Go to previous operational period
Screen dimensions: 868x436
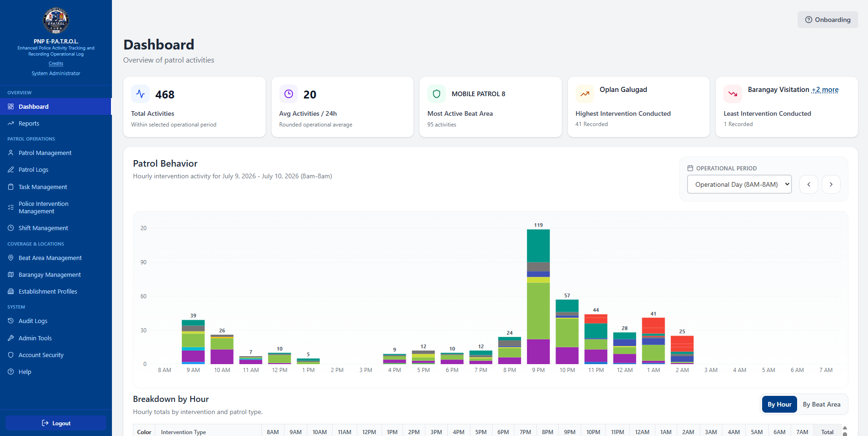[x=809, y=184]
